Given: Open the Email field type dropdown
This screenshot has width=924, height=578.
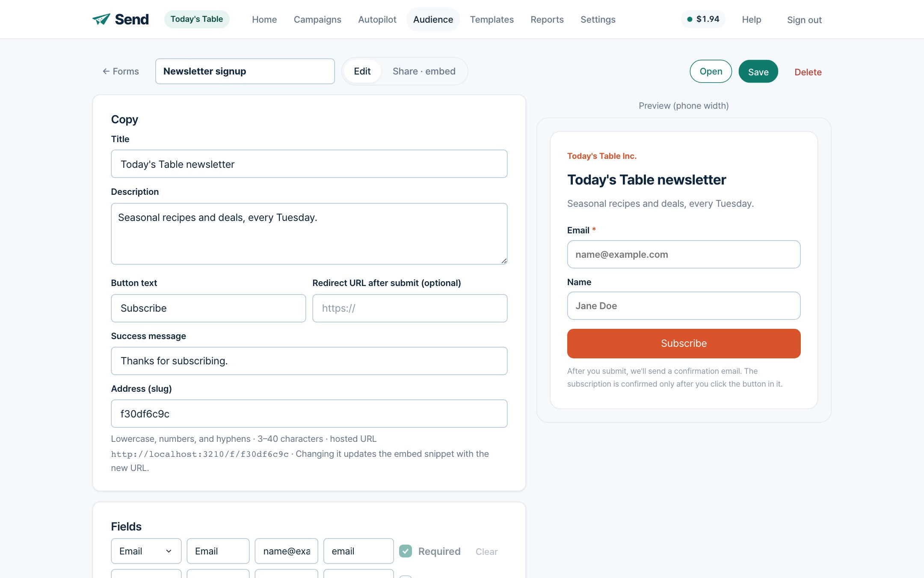Looking at the screenshot, I should 146,551.
